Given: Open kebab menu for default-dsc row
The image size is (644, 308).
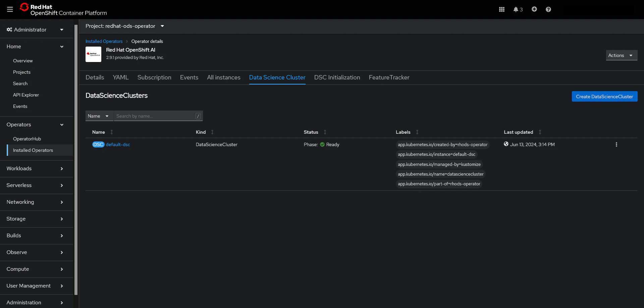Looking at the screenshot, I should tap(616, 144).
